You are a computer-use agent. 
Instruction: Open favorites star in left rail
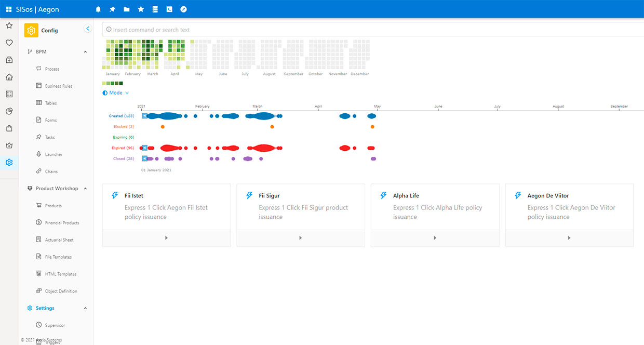click(x=9, y=25)
